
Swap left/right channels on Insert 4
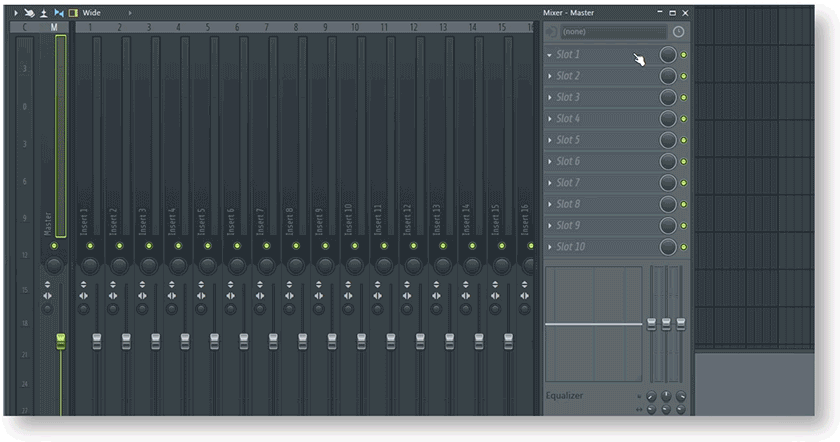pyautogui.click(x=171, y=296)
